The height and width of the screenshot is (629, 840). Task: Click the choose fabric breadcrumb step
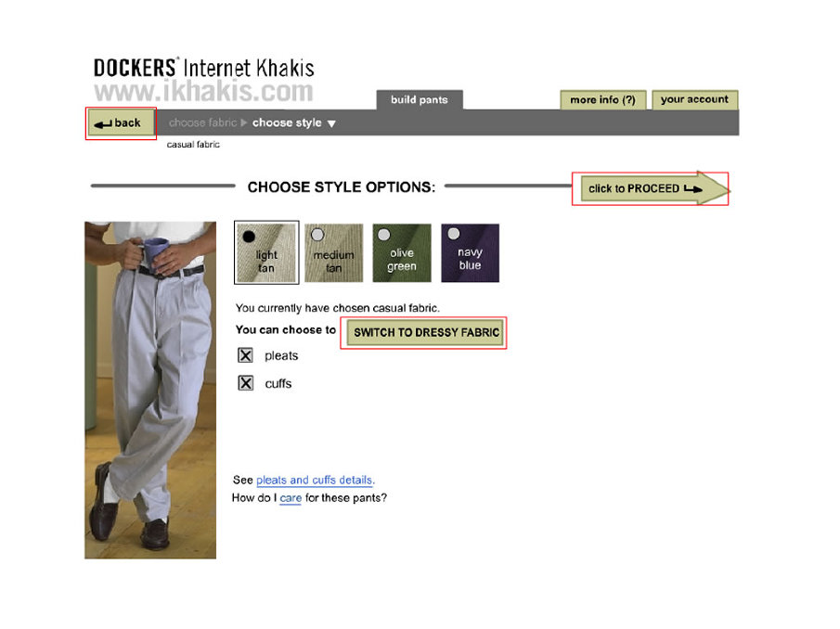pyautogui.click(x=202, y=122)
